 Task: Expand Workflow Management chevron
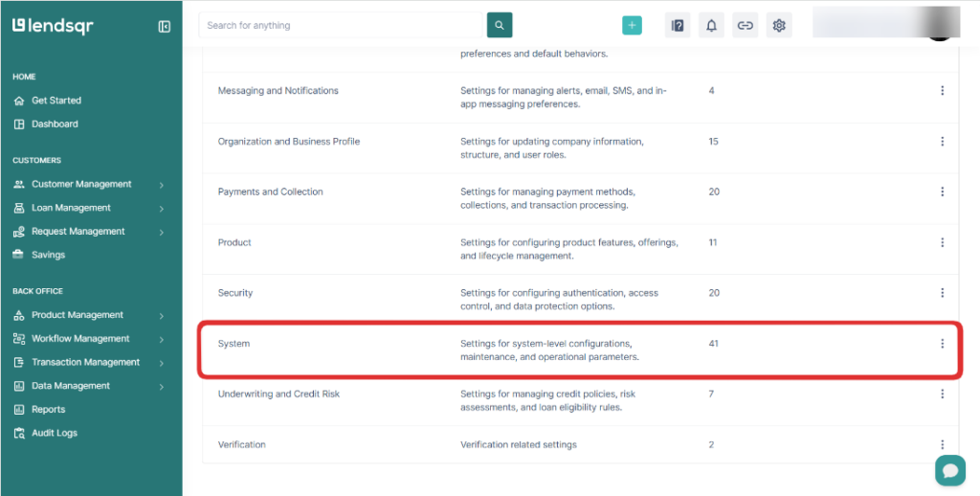click(x=161, y=340)
